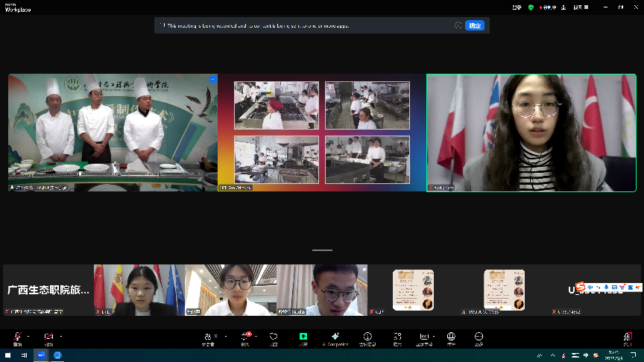Image resolution: width=644 pixels, height=362 pixels.
Task: Open the audio options arrow beside microphone
Action: 28,334
